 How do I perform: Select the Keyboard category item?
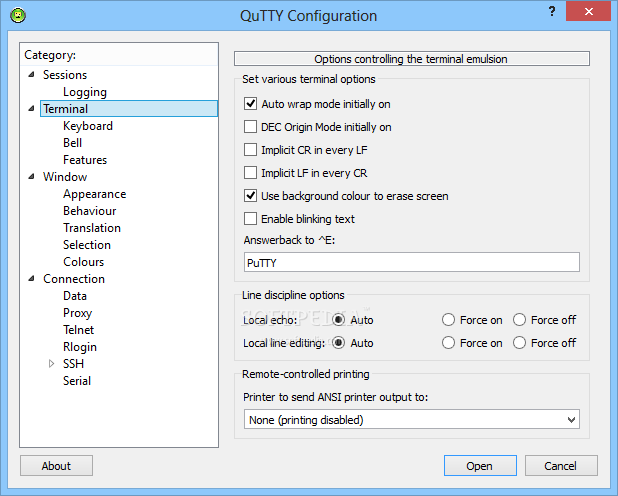coord(88,126)
